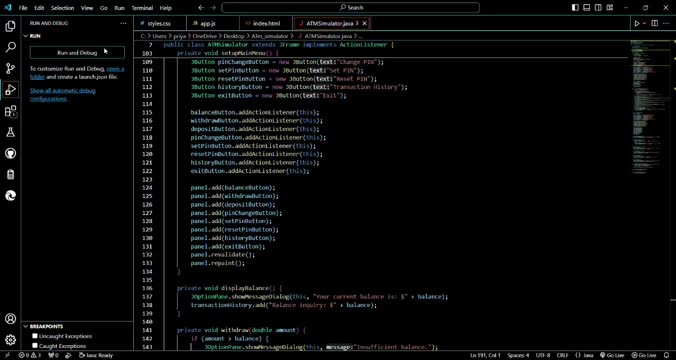Image resolution: width=676 pixels, height=360 pixels.
Task: Click the Manage gear icon
Action: pos(10,340)
